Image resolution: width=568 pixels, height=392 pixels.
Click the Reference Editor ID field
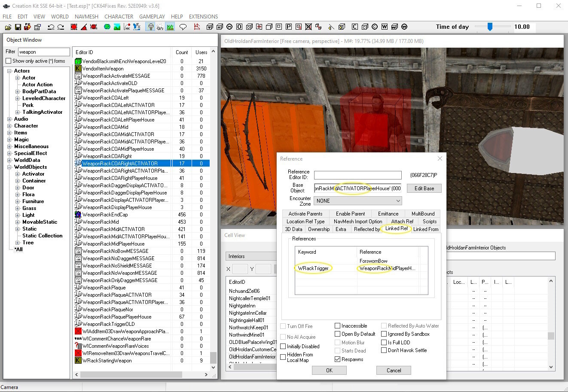tap(357, 175)
